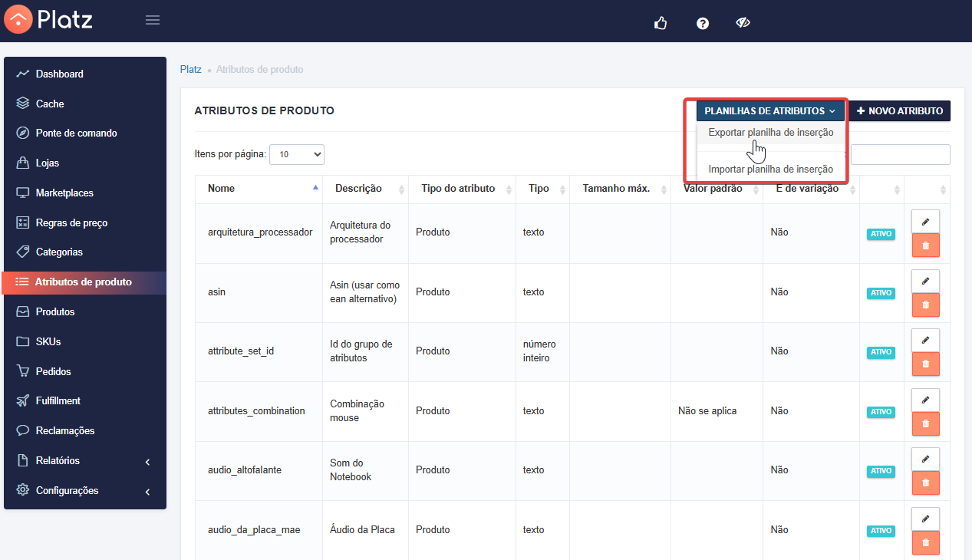Edit the asin attribute
Screen dimensions: 972x560
coord(925,281)
